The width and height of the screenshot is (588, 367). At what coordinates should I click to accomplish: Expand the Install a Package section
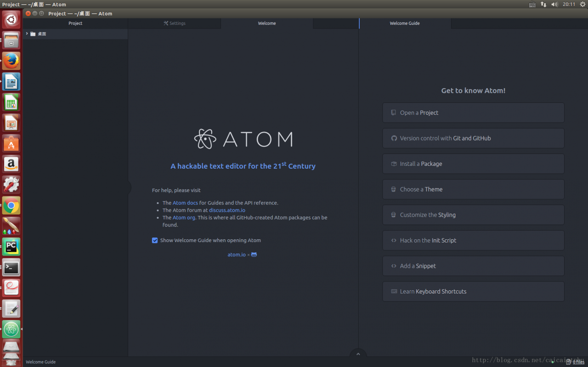473,164
